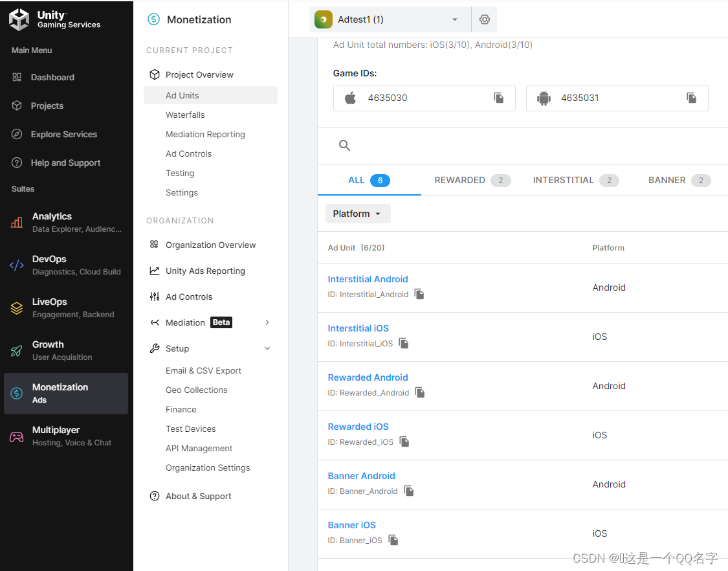Viewport: 728px width, 571px height.
Task: Copy the Interstitial_iOS ad unit ID
Action: tap(404, 343)
